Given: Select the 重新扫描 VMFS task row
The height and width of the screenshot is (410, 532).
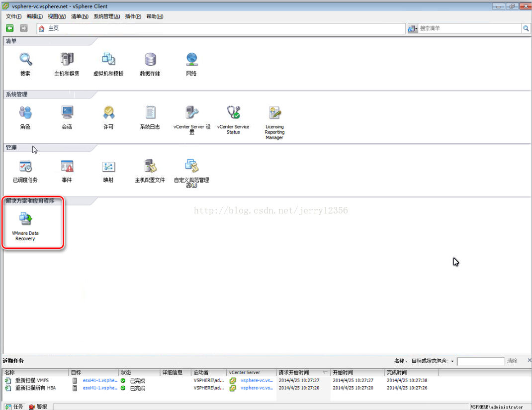Looking at the screenshot, I should (x=266, y=381).
